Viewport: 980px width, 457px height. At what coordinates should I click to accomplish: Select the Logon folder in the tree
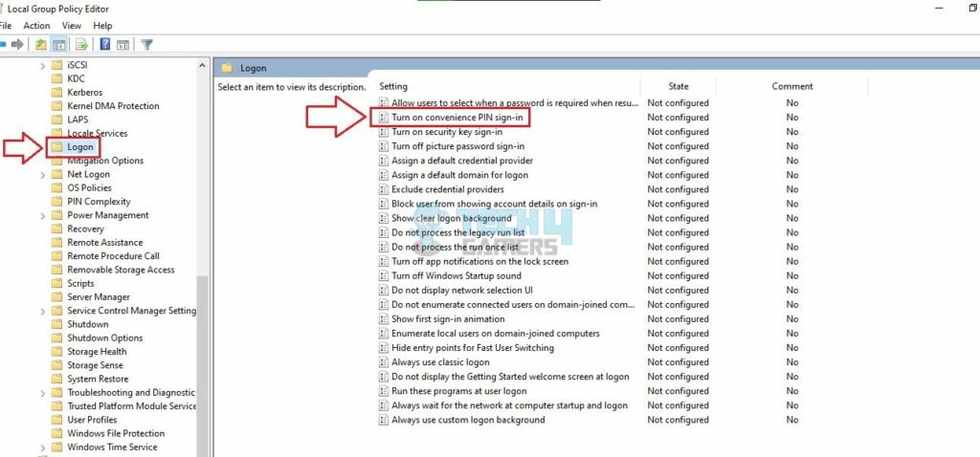coord(80,147)
